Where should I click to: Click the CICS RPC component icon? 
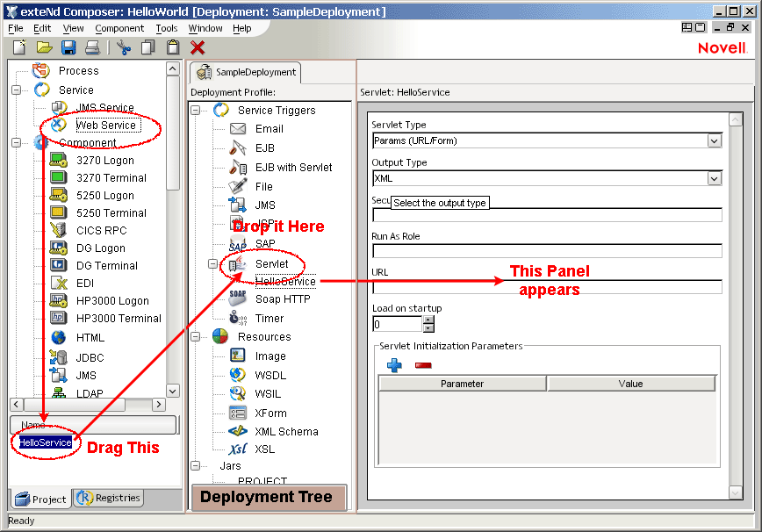click(58, 230)
